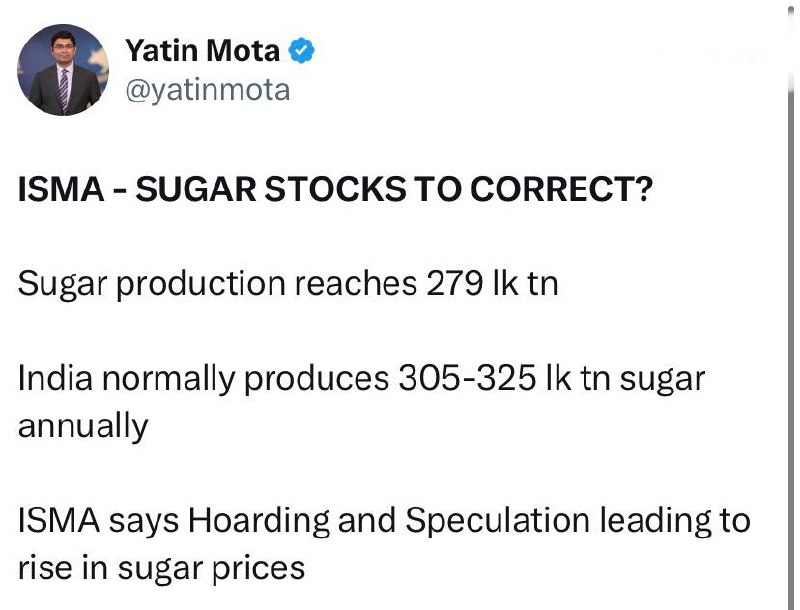Click the word CORRECT? in the headline
Image resolution: width=800 pixels, height=610 pixels.
(x=561, y=189)
